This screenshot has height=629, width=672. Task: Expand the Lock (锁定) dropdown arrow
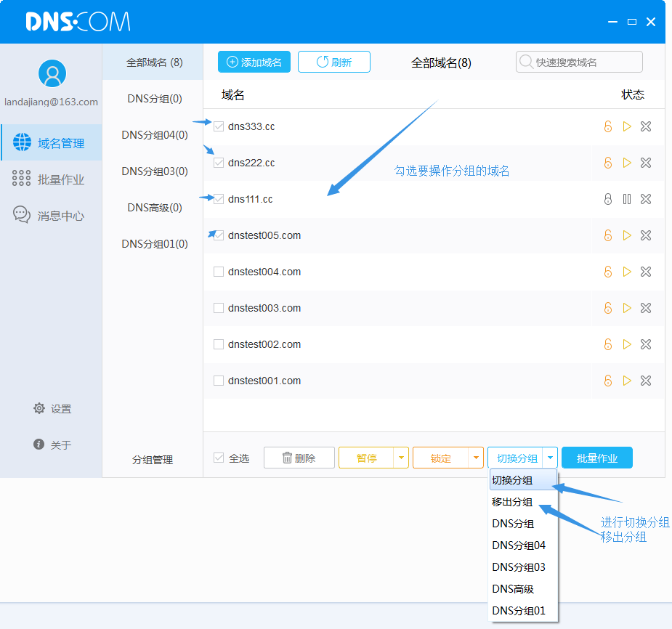(476, 458)
